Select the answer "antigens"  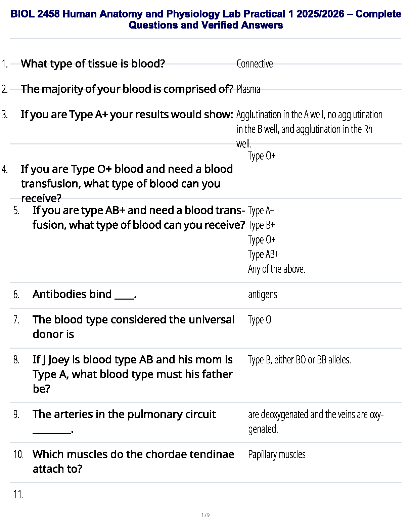click(263, 295)
